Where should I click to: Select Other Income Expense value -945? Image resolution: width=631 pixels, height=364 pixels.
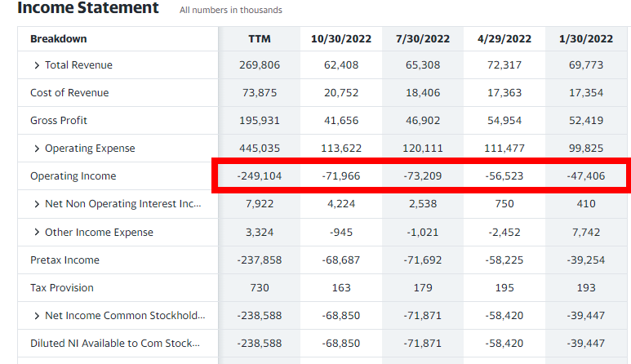click(341, 233)
